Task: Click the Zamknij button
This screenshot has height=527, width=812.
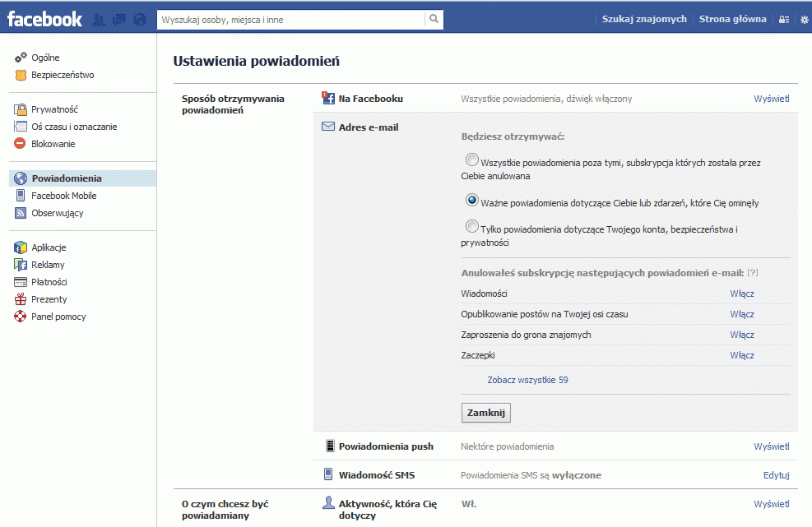Action: click(x=485, y=413)
